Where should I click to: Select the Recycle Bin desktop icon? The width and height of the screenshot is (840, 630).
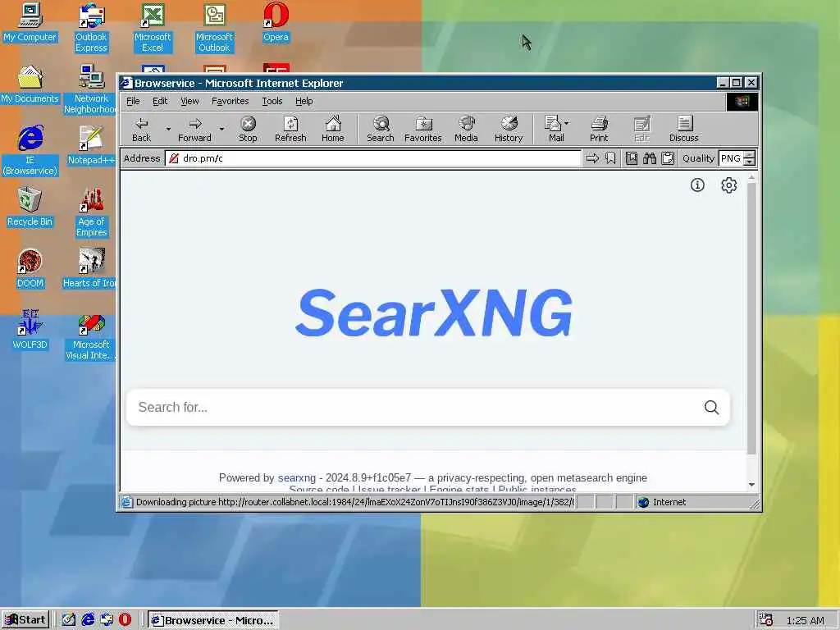(x=30, y=207)
